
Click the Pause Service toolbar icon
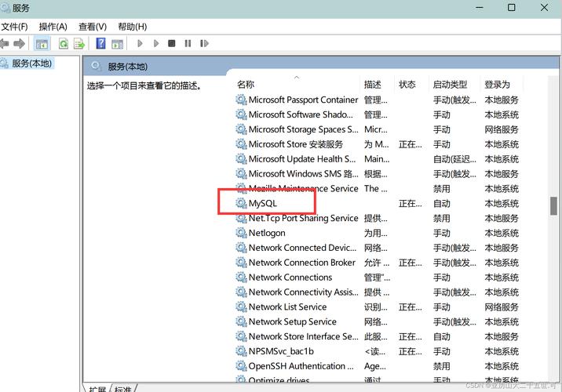(188, 44)
